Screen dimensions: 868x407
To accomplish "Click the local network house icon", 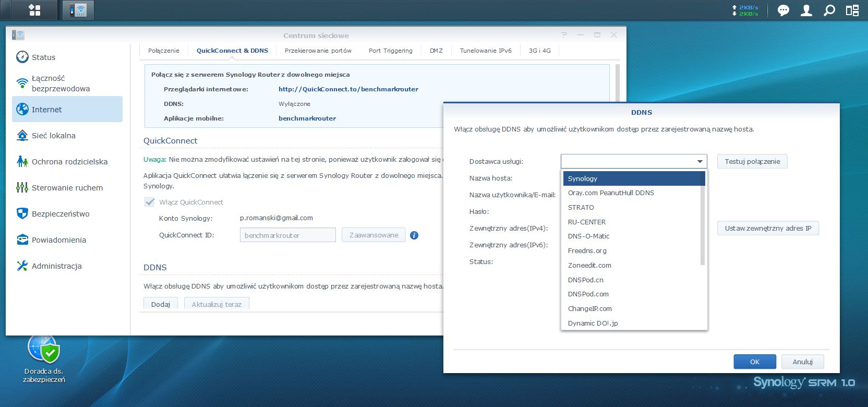I will coord(22,135).
